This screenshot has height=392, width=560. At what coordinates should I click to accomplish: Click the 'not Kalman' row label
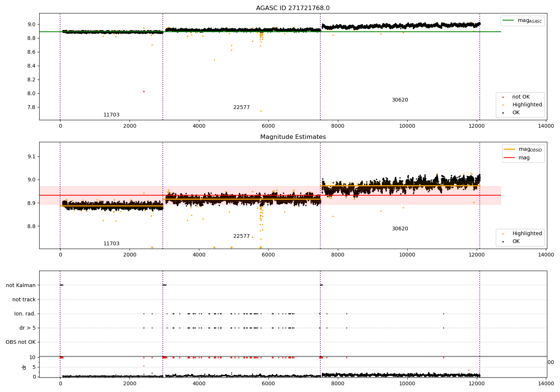coord(21,285)
